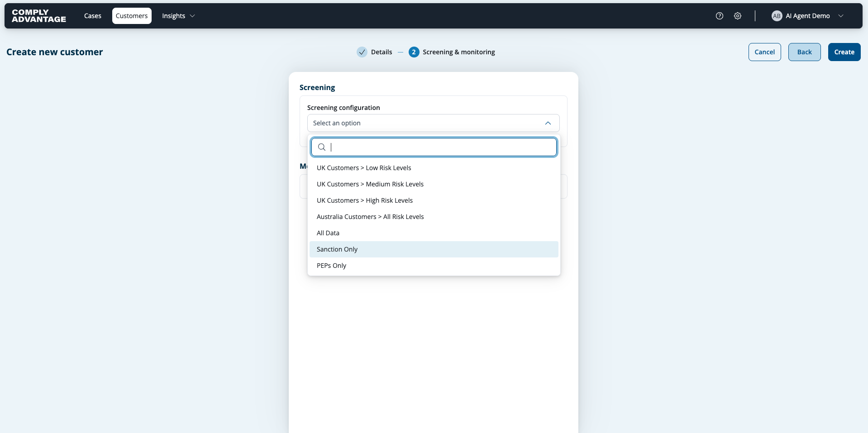Go to the Cases tab
The image size is (868, 433).
pyautogui.click(x=93, y=16)
